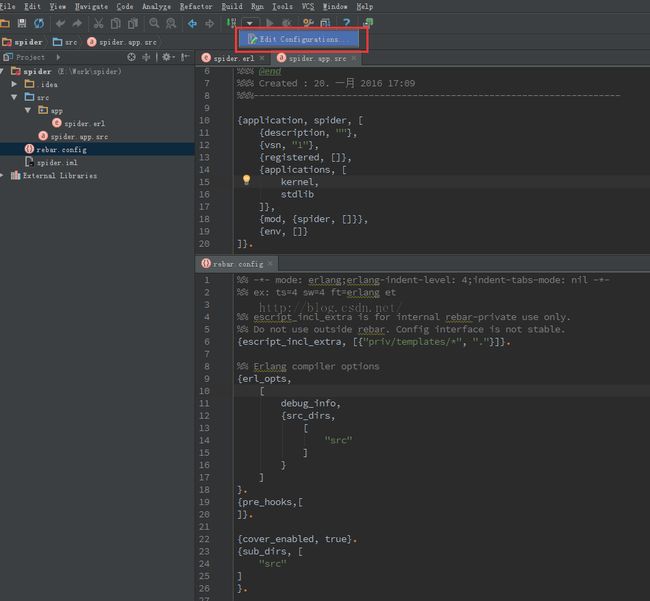The height and width of the screenshot is (601, 650).
Task: Click the Make Project build icon
Action: point(231,23)
